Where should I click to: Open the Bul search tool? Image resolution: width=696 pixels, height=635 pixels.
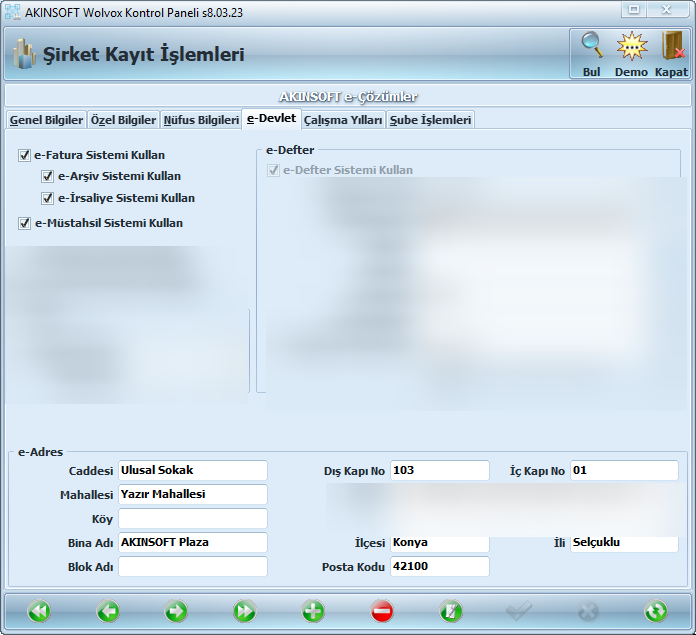(592, 54)
